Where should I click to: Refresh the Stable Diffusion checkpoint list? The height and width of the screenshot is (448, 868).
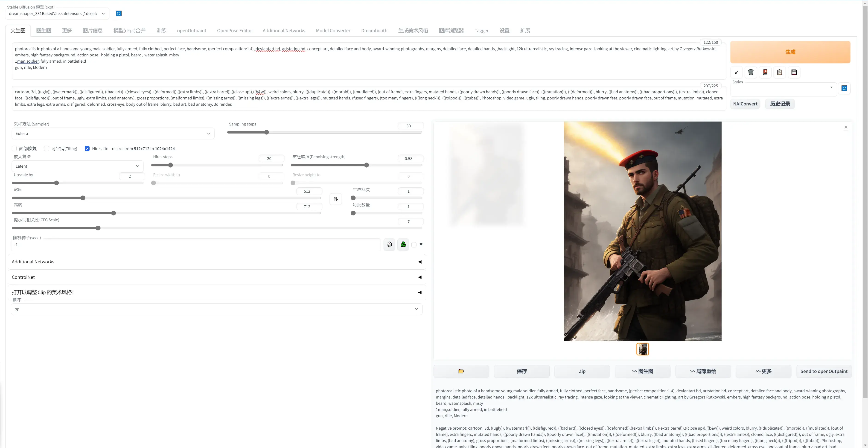[x=119, y=14]
